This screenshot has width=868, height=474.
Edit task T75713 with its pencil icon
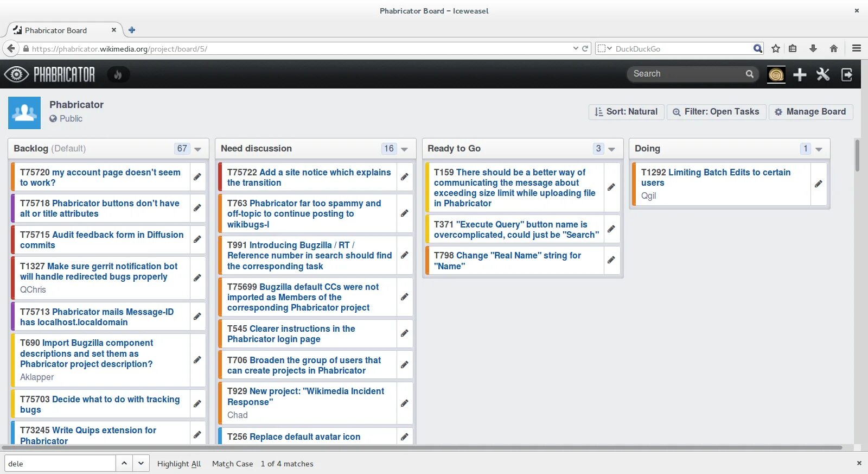(x=197, y=317)
